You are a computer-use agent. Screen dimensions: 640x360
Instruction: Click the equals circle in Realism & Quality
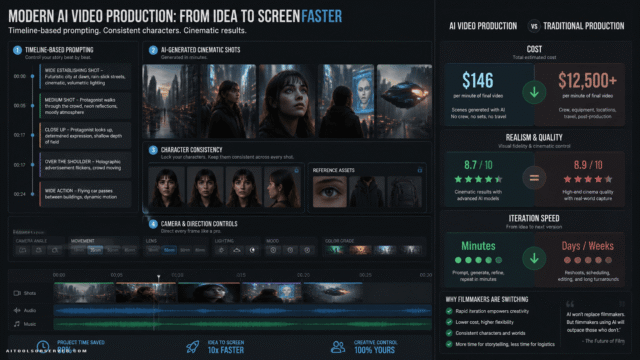534,178
